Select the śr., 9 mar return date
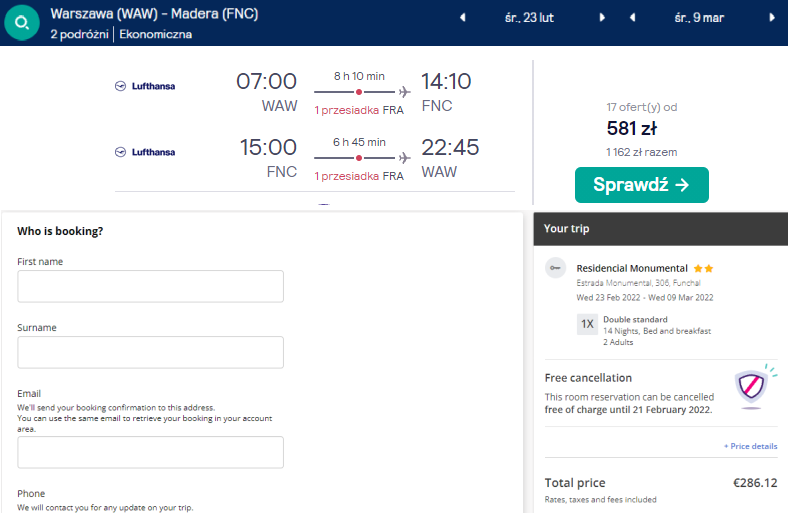The height and width of the screenshot is (519, 788). tap(699, 17)
